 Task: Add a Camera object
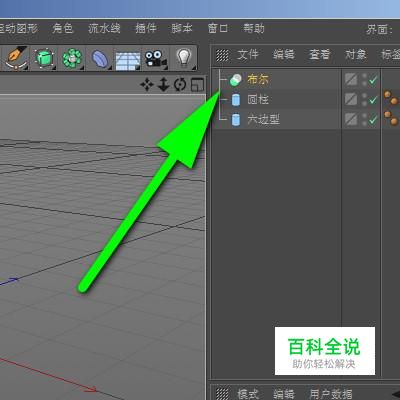[155, 58]
